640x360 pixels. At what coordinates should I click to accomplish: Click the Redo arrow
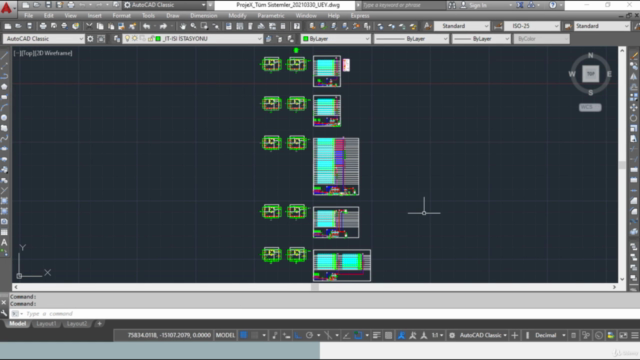pyautogui.click(x=163, y=26)
